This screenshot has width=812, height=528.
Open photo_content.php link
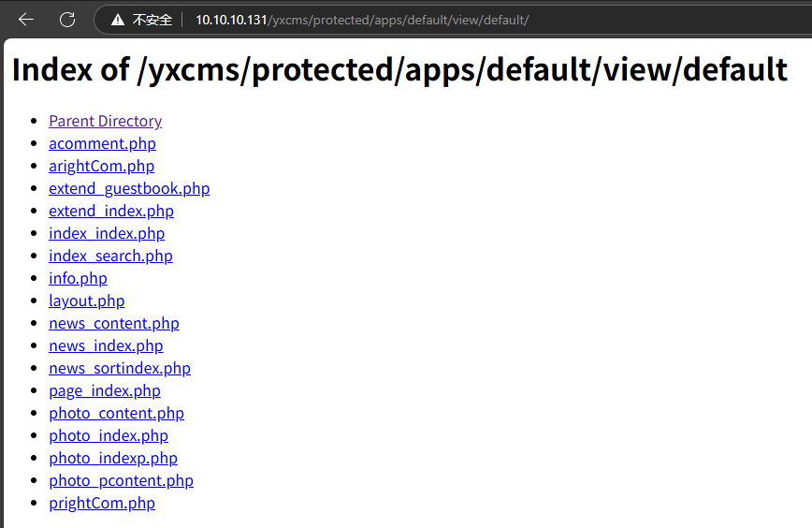116,413
